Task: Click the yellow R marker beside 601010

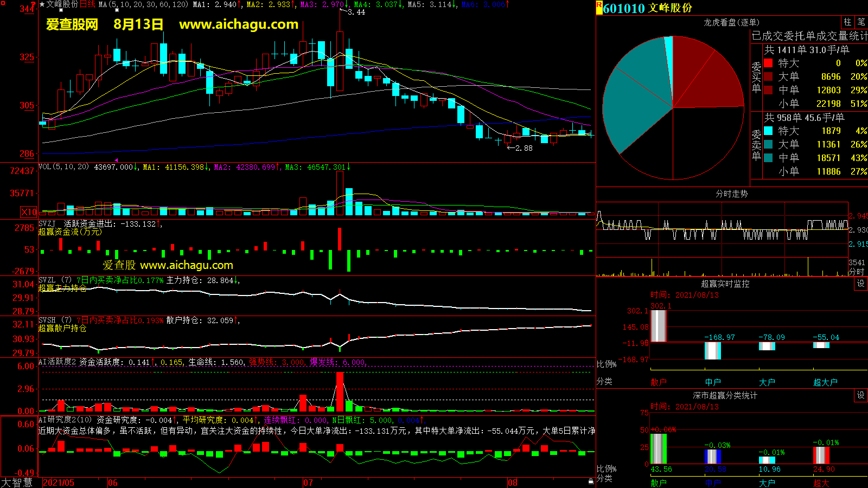Action: (x=599, y=8)
